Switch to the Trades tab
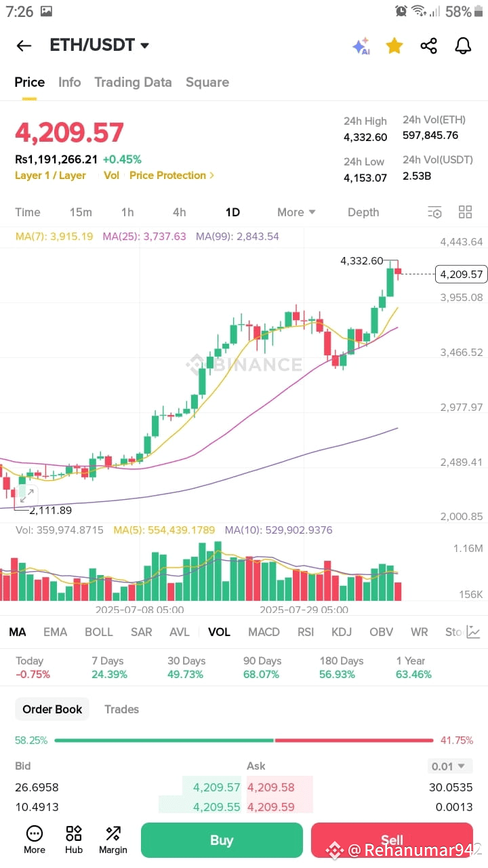This screenshot has width=488, height=868. tap(121, 709)
